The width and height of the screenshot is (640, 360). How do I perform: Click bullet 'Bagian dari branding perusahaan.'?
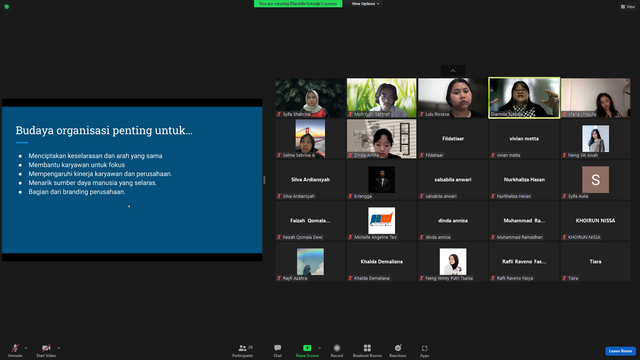coord(77,192)
